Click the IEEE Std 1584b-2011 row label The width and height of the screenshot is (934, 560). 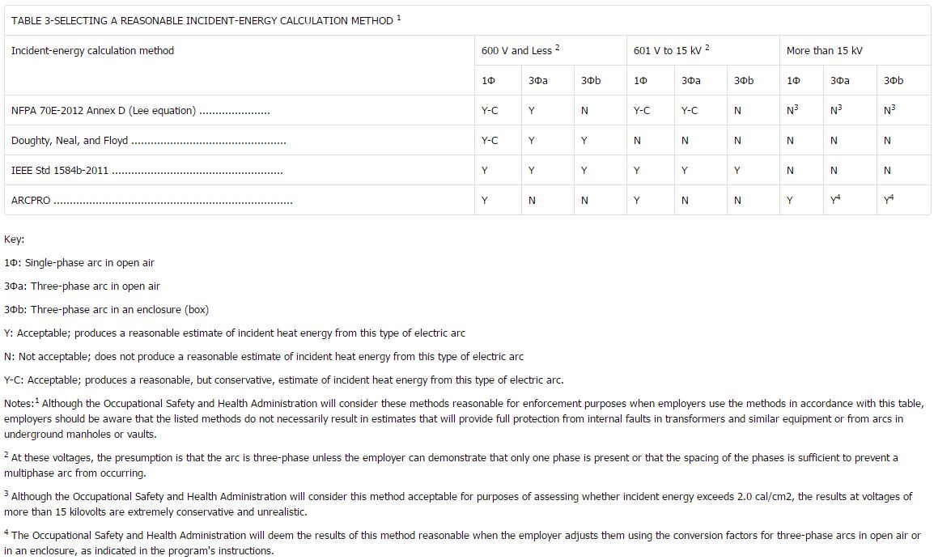pos(60,171)
